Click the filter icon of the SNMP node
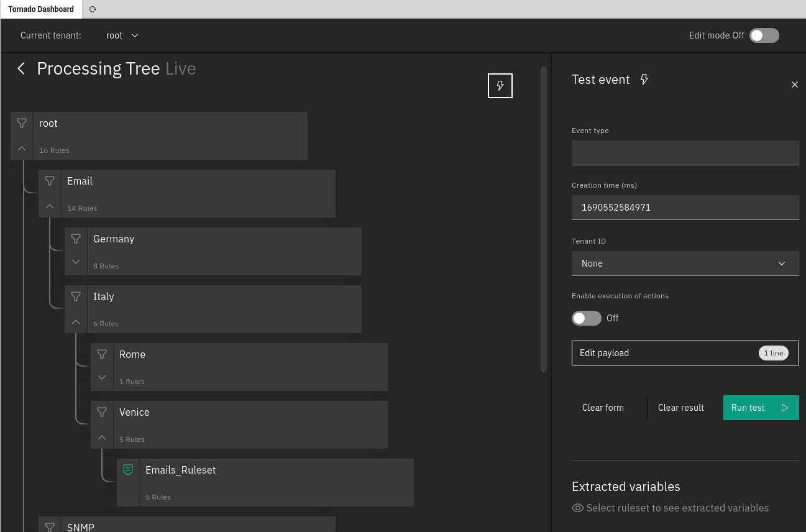Image resolution: width=806 pixels, height=532 pixels. 50,527
